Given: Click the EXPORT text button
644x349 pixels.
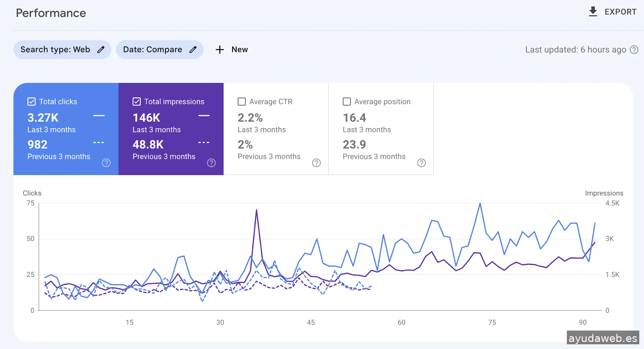Looking at the screenshot, I should pyautogui.click(x=620, y=12).
